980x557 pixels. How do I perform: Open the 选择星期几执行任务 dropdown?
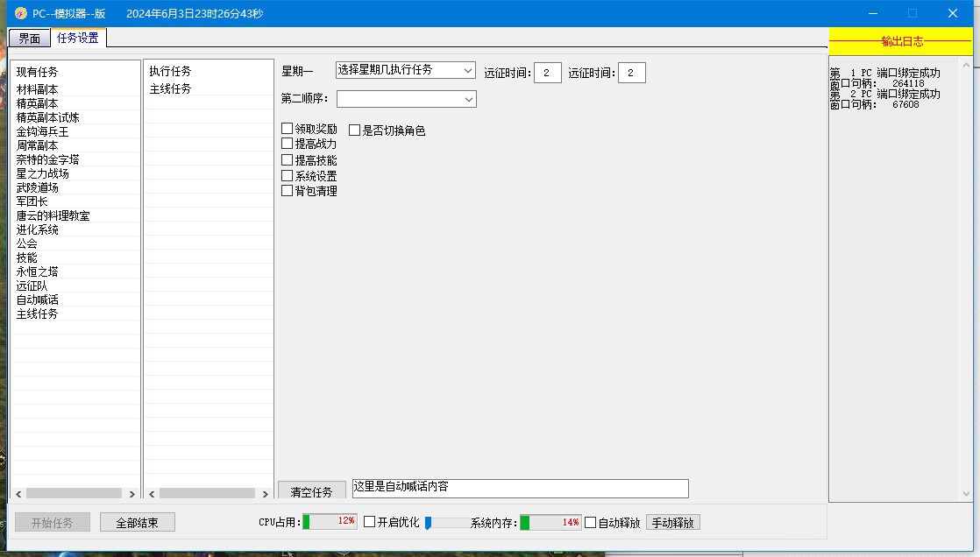tap(406, 70)
